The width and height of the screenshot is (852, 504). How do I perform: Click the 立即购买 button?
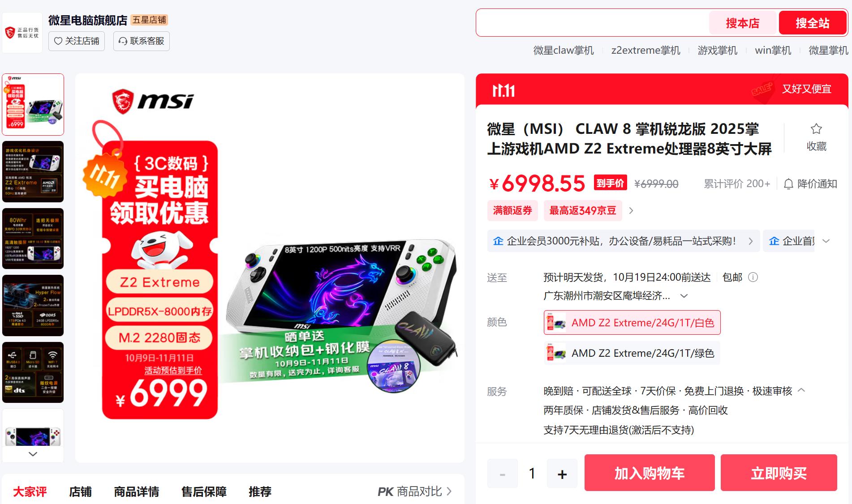[779, 473]
